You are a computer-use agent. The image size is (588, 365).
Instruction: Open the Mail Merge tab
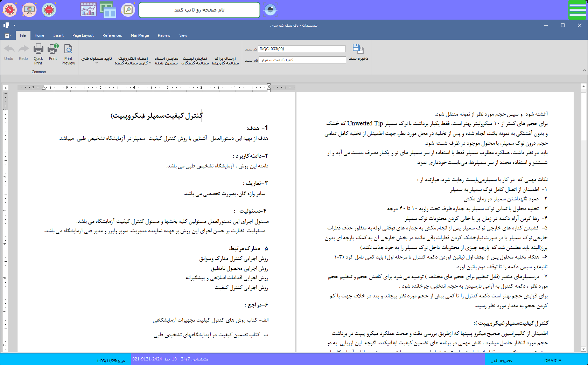pos(140,35)
